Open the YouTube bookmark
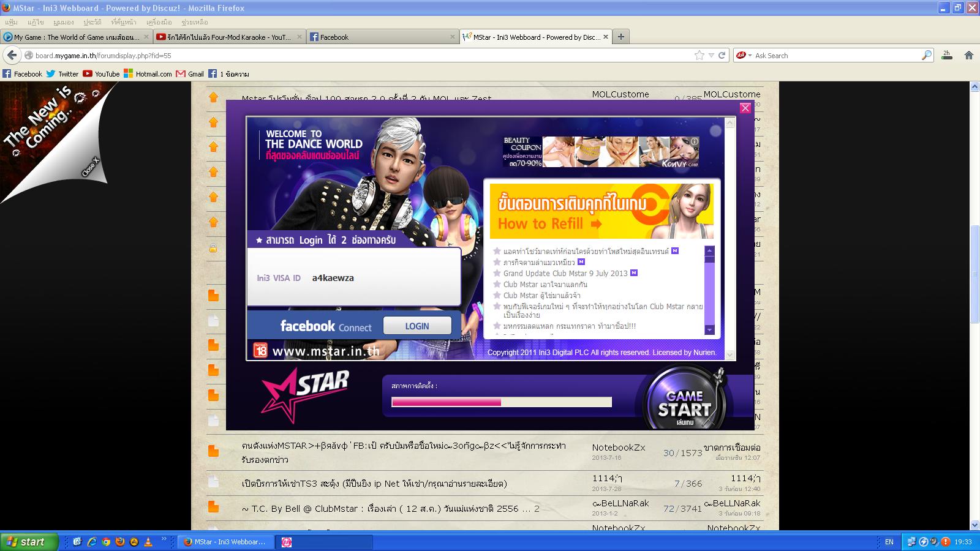 coord(101,73)
